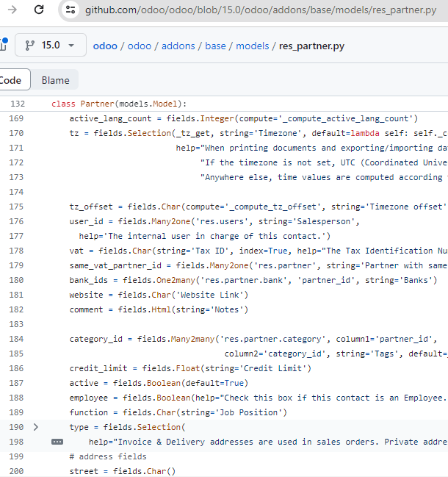Select line number 199

[16, 456]
